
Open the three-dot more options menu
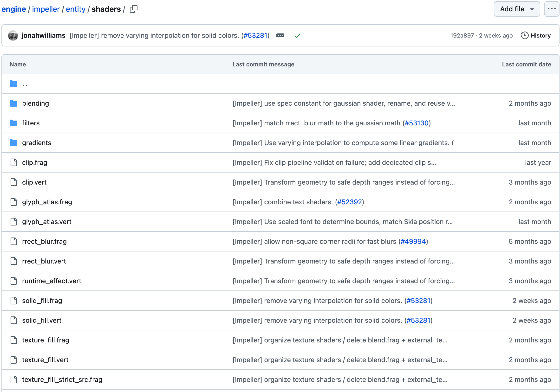click(551, 9)
